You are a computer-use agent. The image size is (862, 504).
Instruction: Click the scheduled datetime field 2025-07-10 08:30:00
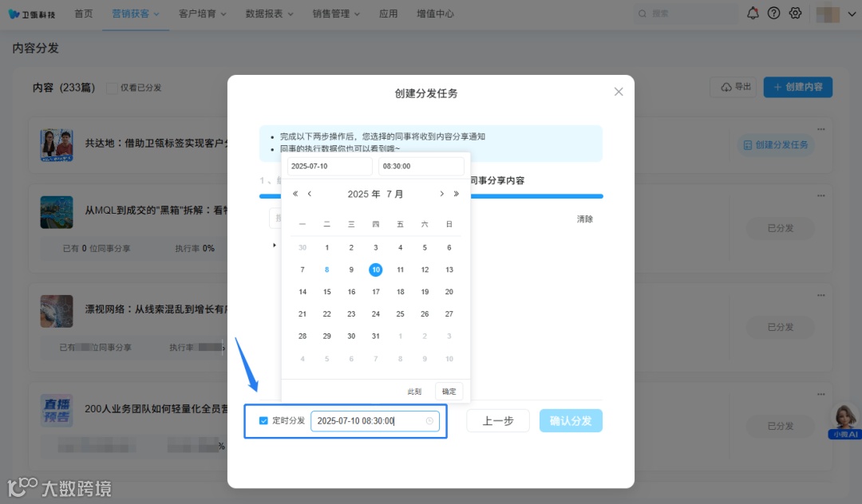[x=375, y=421]
